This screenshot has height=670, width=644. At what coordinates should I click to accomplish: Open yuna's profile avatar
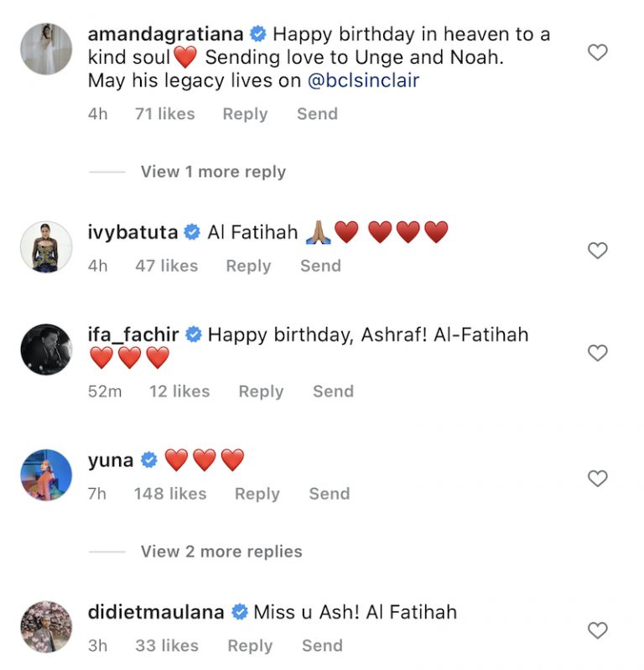pos(46,475)
